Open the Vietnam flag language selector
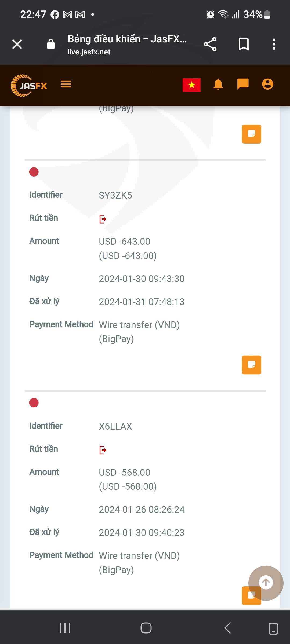 191,85
